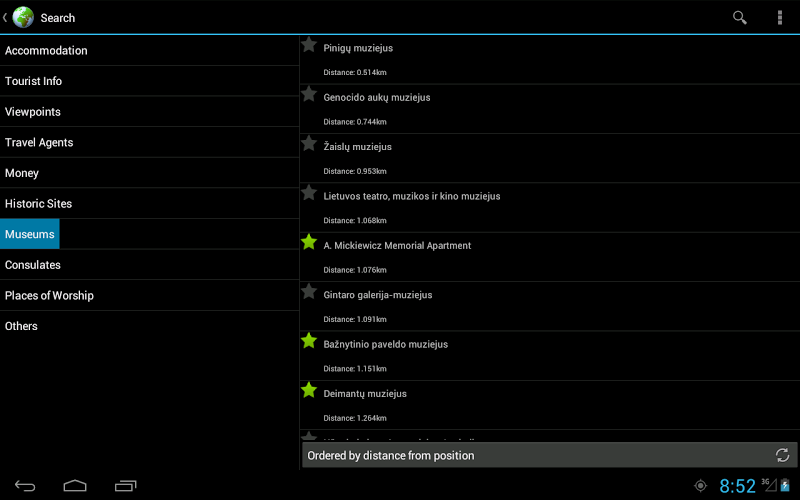This screenshot has height=500, width=800.
Task: Toggle favorite star for Deimantų muziejus
Action: pos(309,390)
